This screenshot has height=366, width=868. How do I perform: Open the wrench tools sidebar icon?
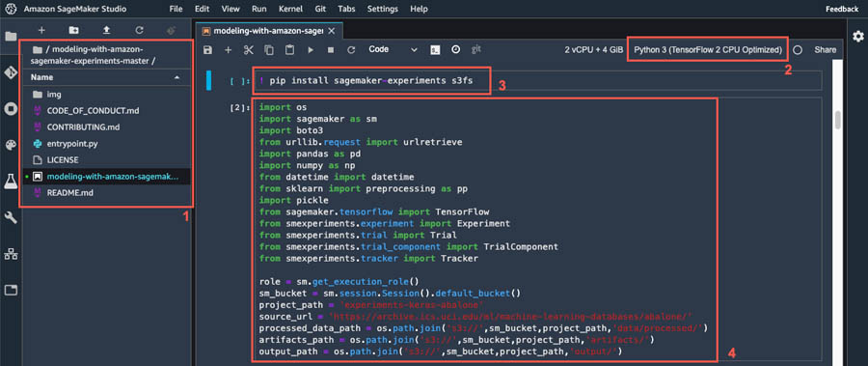pos(11,217)
